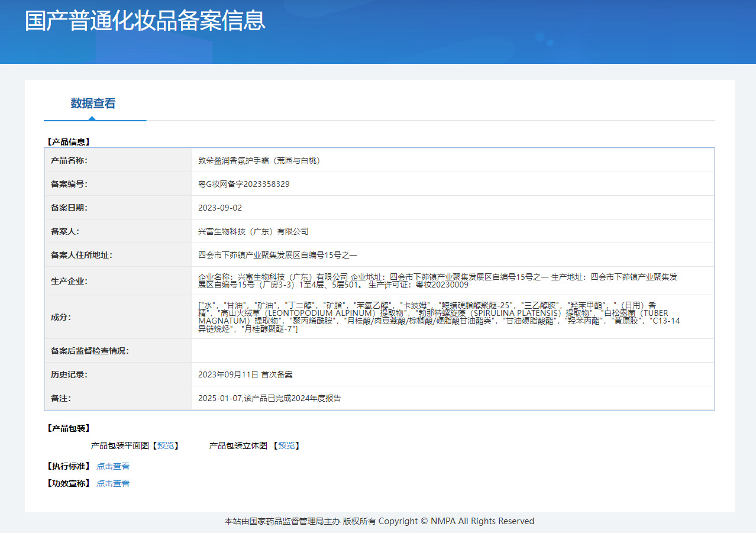Screen dimensions: 756x533
Task: Click the 备案日期 value 2023-09-02
Action: pos(220,208)
